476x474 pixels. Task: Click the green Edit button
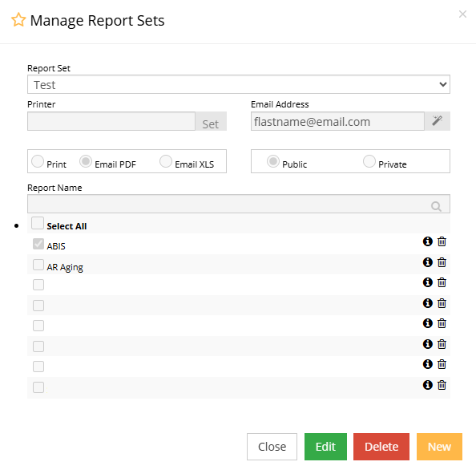tap(325, 447)
